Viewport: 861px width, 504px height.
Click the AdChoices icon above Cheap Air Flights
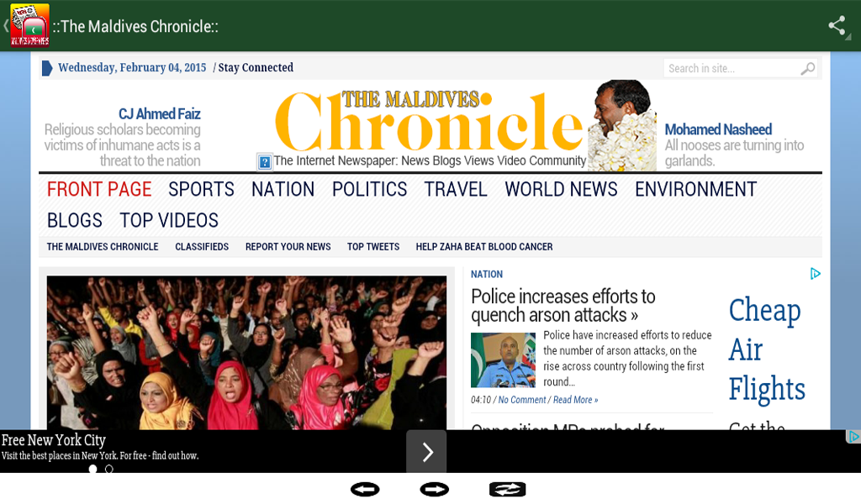click(x=816, y=273)
